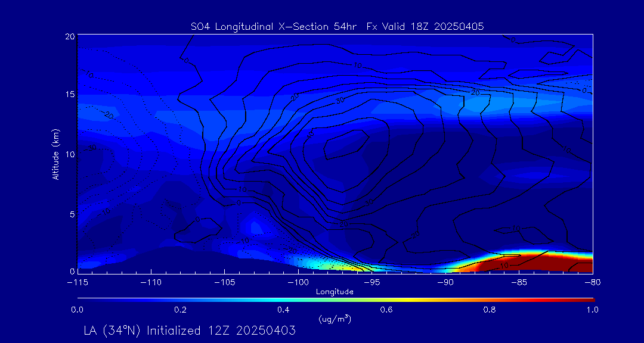Click the longitude tick label "-95"
This screenshot has width=644, height=343.
(x=372, y=283)
